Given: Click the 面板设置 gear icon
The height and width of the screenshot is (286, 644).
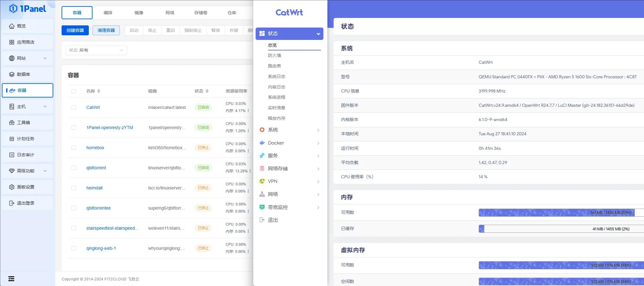Looking at the screenshot, I should [x=12, y=187].
